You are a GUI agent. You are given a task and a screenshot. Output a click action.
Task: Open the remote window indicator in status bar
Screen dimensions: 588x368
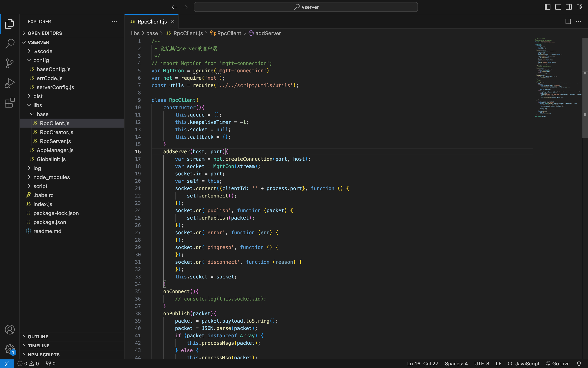click(7, 364)
